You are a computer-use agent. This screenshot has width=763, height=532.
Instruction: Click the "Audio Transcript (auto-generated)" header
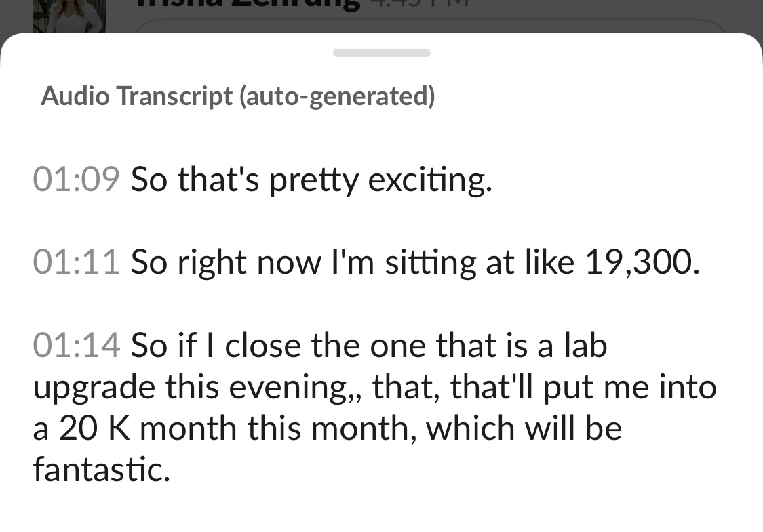(237, 96)
